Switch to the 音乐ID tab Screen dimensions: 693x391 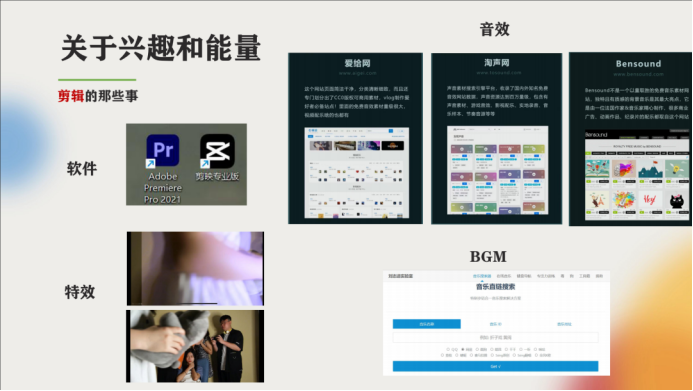pos(495,324)
